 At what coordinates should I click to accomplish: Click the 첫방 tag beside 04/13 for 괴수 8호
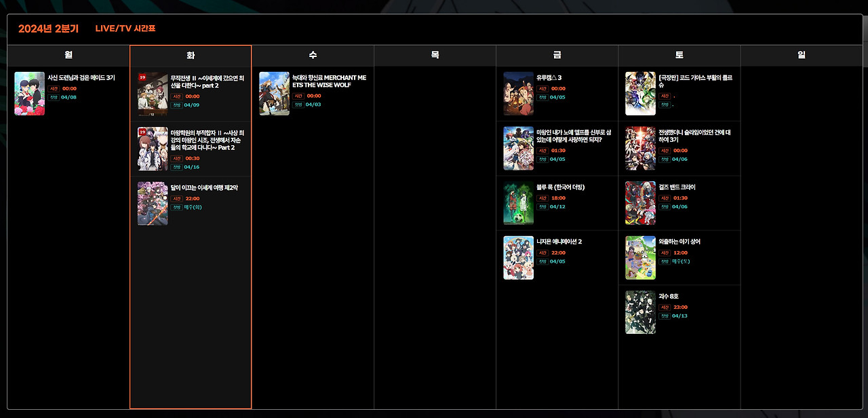click(x=665, y=316)
